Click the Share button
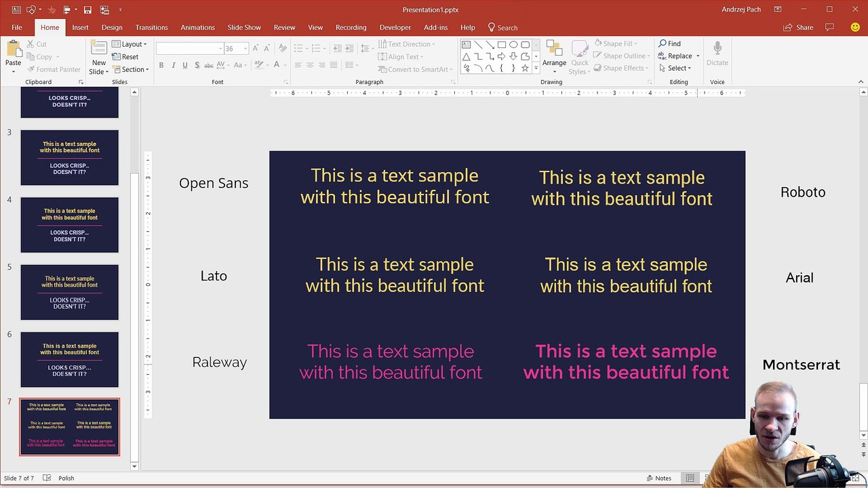This screenshot has width=868, height=488. [x=798, y=27]
